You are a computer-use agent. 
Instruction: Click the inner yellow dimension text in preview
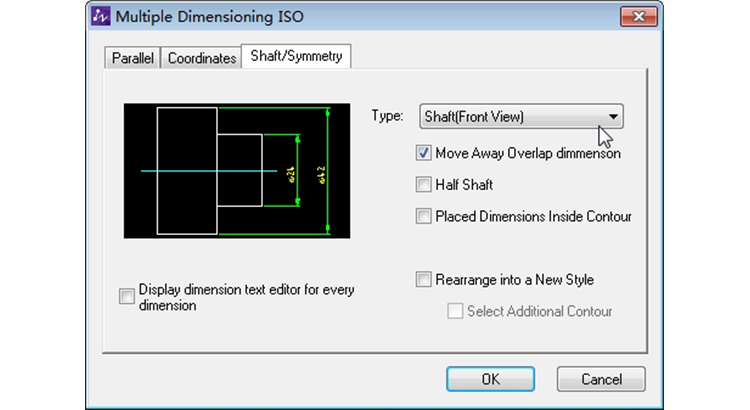[x=292, y=172]
